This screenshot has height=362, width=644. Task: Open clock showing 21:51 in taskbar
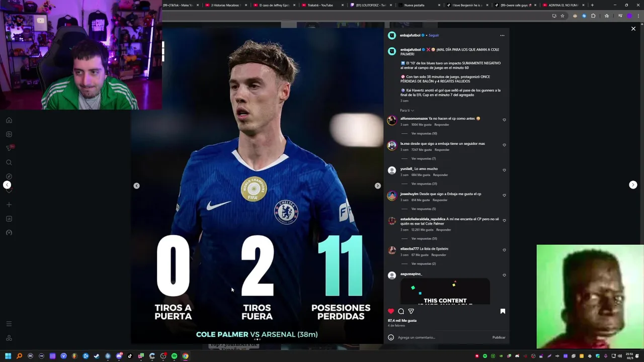point(630,356)
